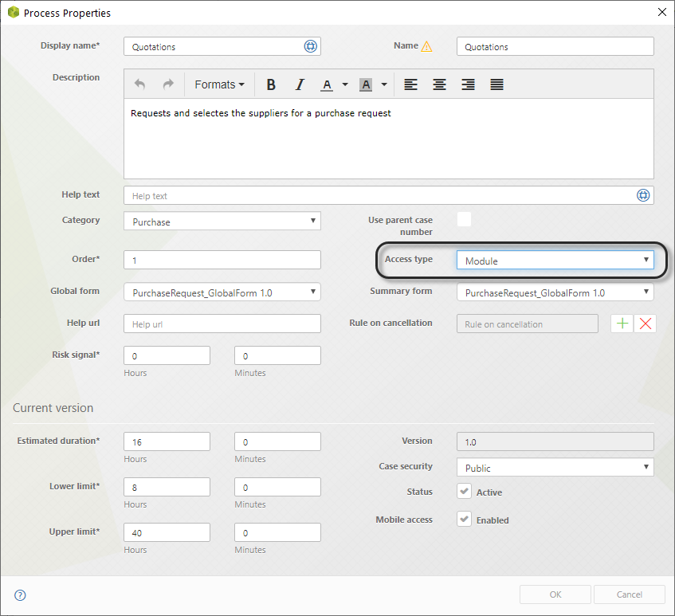
Task: Click Estimated duration Hours field
Action: (167, 441)
